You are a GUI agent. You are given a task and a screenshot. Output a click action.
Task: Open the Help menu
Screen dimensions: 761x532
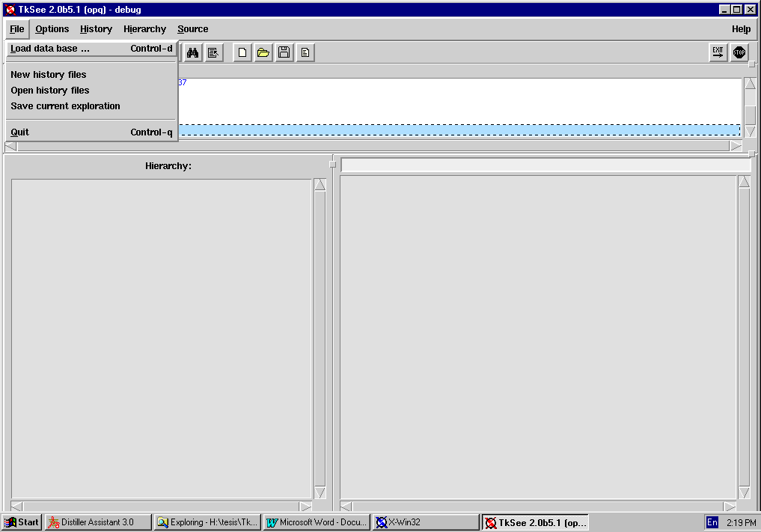click(x=741, y=29)
